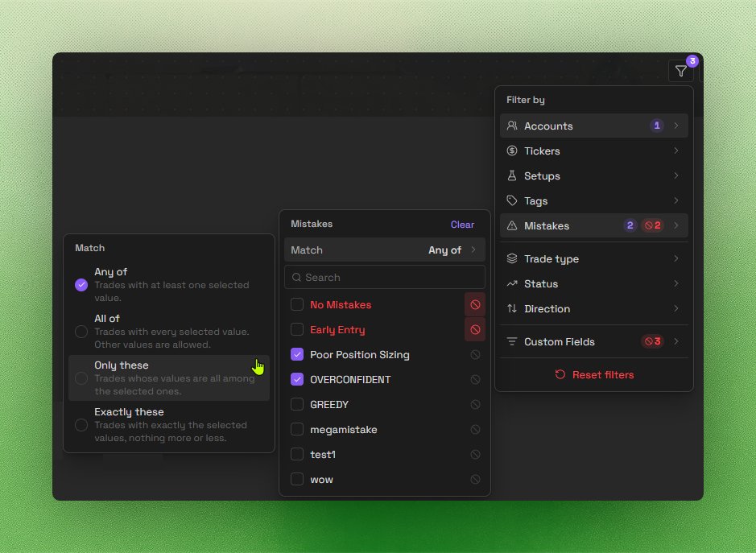Click into the Mistakes search field
The width and height of the screenshot is (756, 553).
coord(384,277)
